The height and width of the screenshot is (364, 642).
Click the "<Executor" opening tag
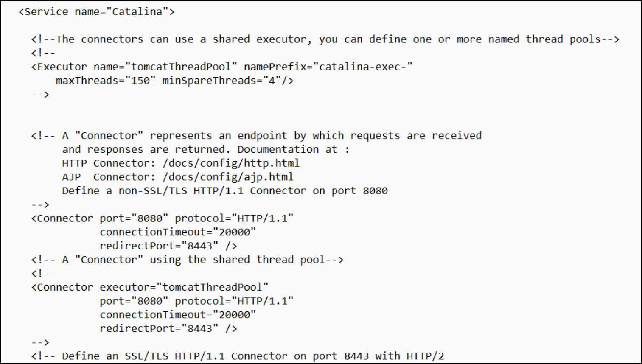click(x=59, y=67)
